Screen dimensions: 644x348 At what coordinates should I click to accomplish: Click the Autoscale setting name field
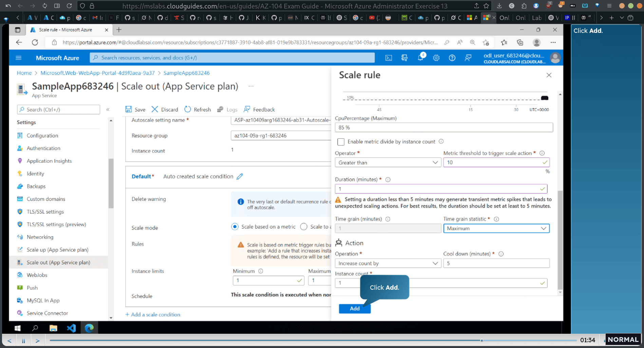point(281,120)
